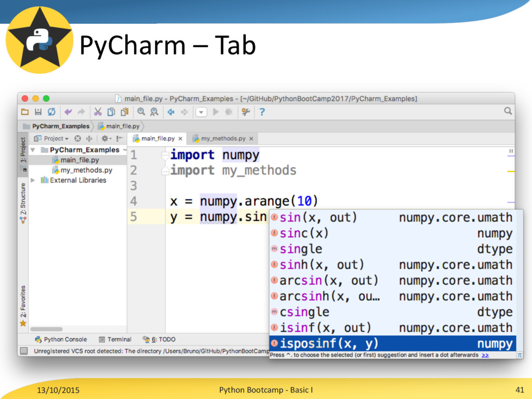This screenshot has width=532, height=399.
Task: Click the Find magnifier icon
Action: (x=141, y=112)
